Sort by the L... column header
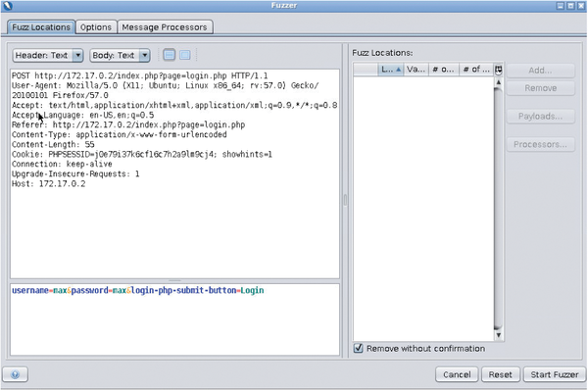This screenshot has width=588, height=390. 391,70
